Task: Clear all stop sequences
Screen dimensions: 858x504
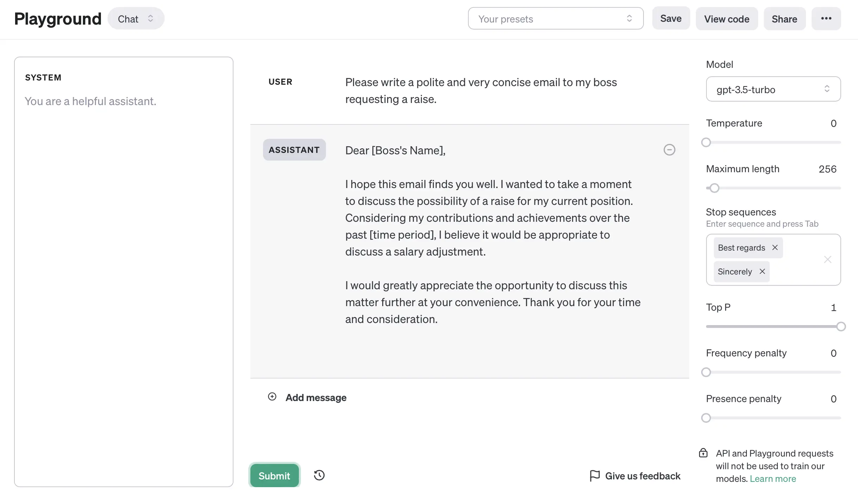Action: tap(827, 259)
